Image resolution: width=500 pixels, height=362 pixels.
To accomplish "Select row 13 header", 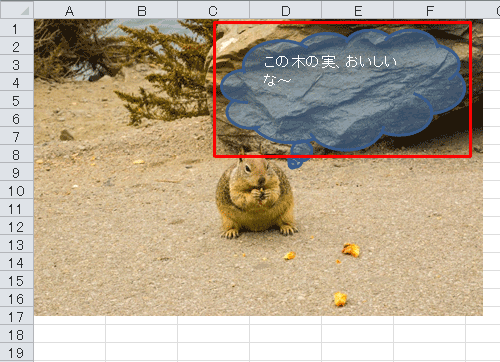I will coord(17,244).
